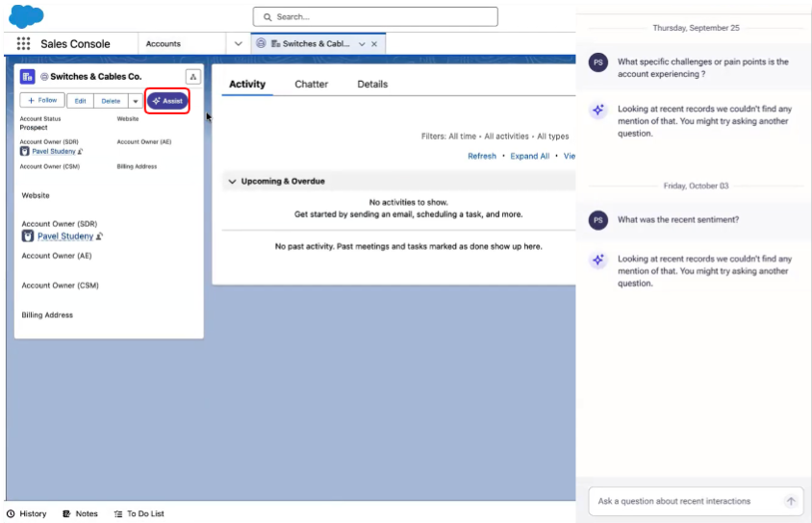Click the Refresh link in activity timeline

[482, 157]
